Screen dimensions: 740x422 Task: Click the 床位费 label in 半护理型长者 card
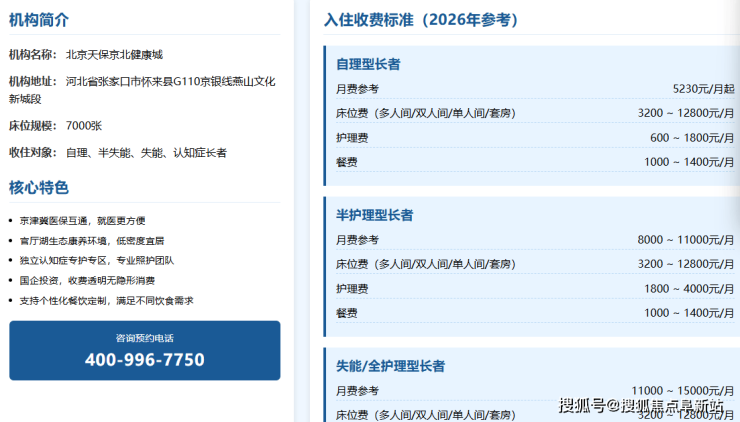426,264
